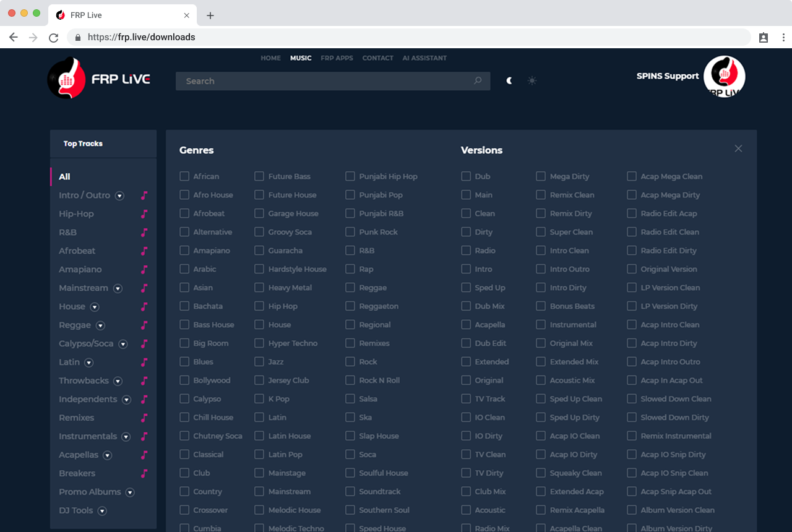Open the Breakers category

coord(77,473)
